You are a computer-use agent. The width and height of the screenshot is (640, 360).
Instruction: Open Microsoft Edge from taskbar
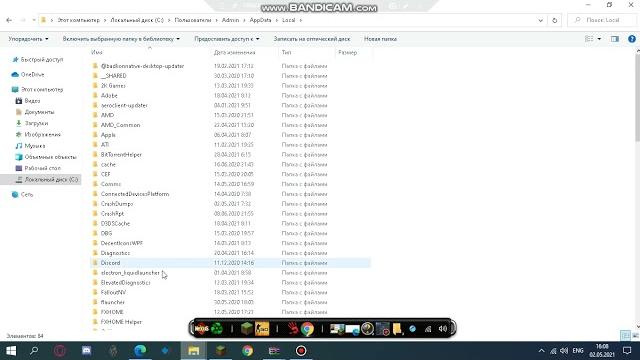tap(140, 351)
